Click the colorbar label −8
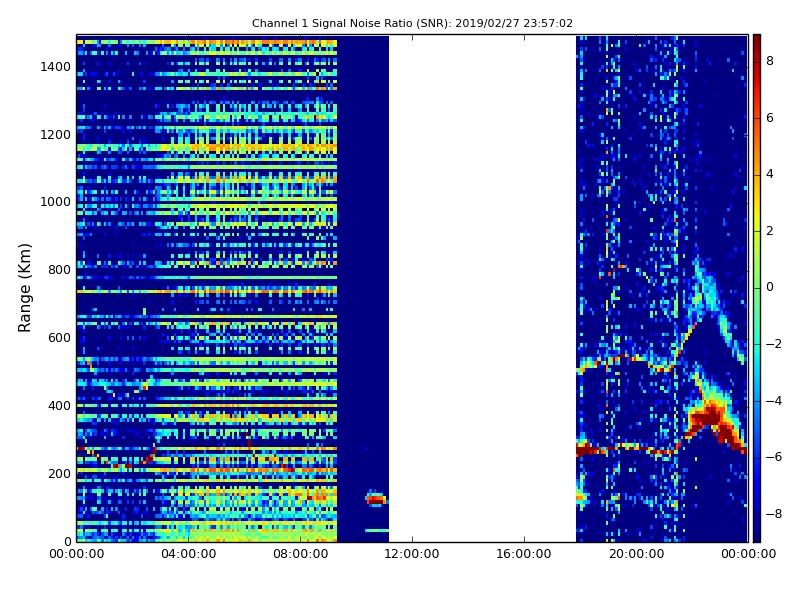 click(x=774, y=514)
